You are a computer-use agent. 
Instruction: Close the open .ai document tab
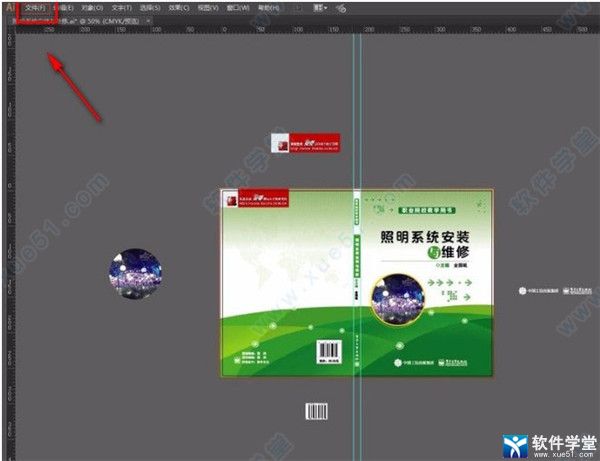pyautogui.click(x=148, y=21)
